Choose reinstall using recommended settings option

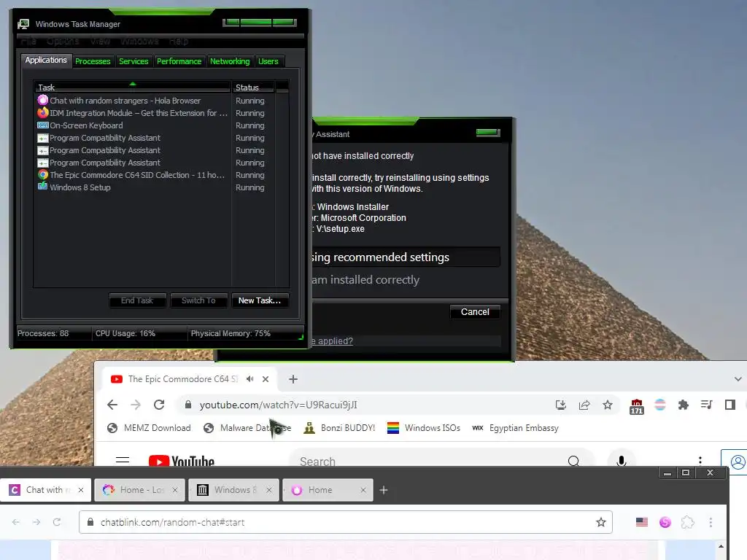point(406,257)
